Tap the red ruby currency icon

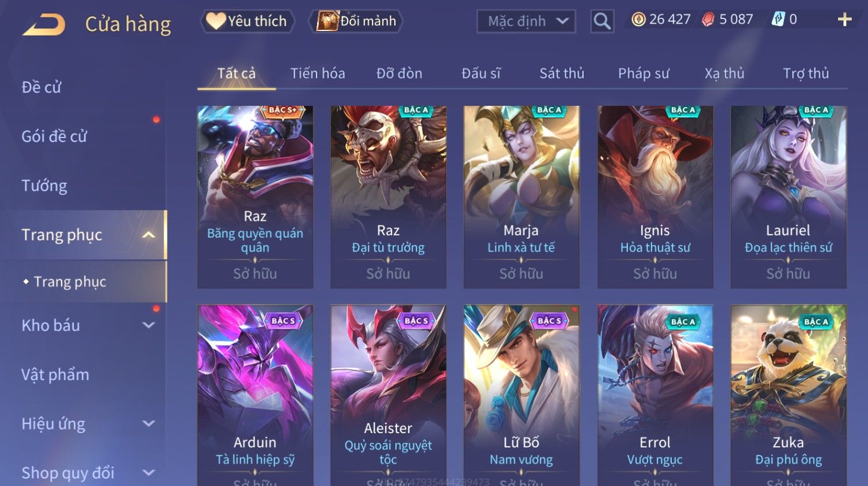(708, 20)
